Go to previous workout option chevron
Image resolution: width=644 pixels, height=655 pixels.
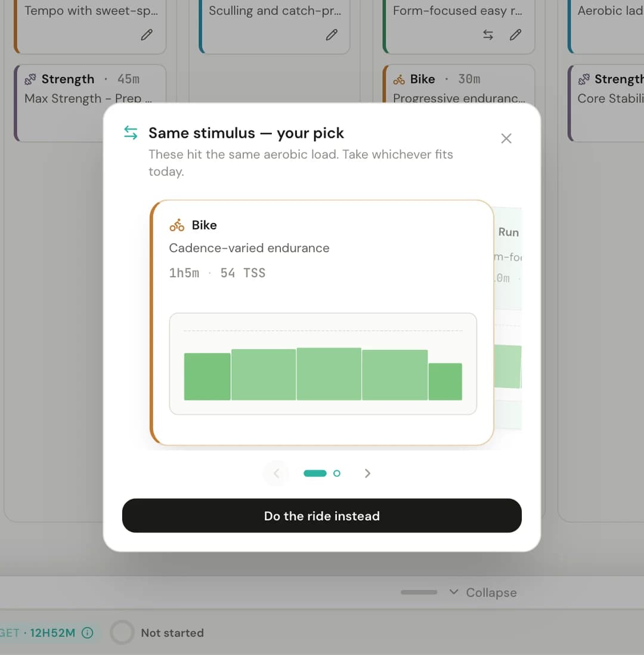point(276,473)
